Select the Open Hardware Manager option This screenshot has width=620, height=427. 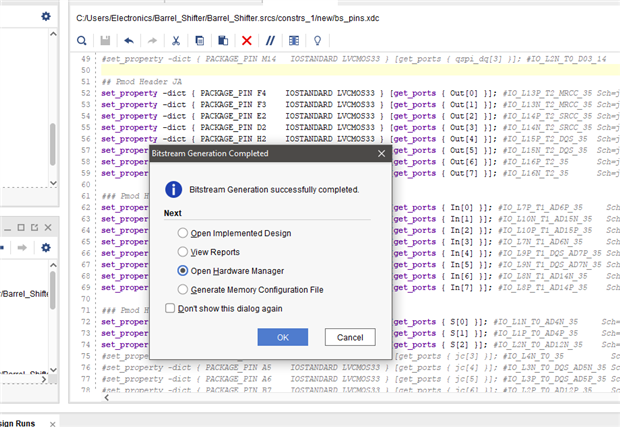pos(182,270)
